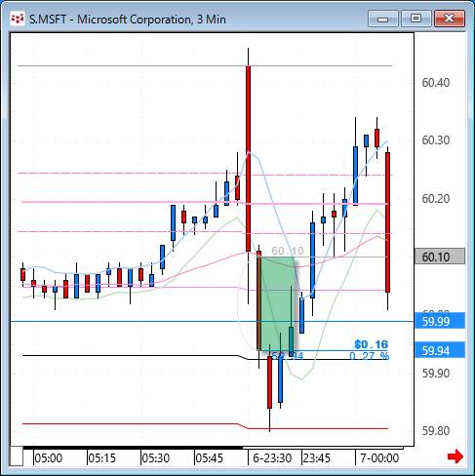Click the 6-23:30 time axis label
475x476 pixels.
click(x=272, y=458)
